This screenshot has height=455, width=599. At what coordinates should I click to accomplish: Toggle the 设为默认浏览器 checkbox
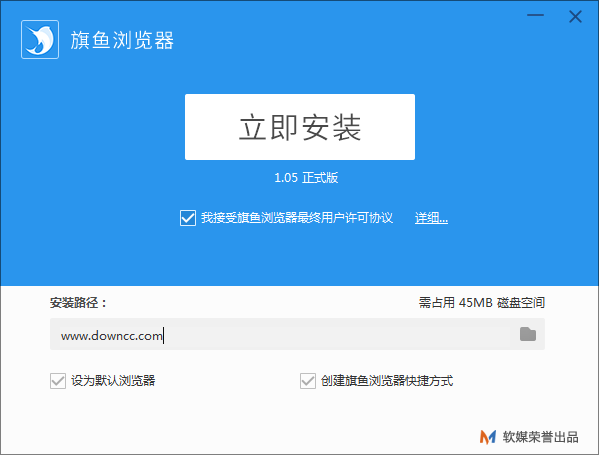pos(58,381)
